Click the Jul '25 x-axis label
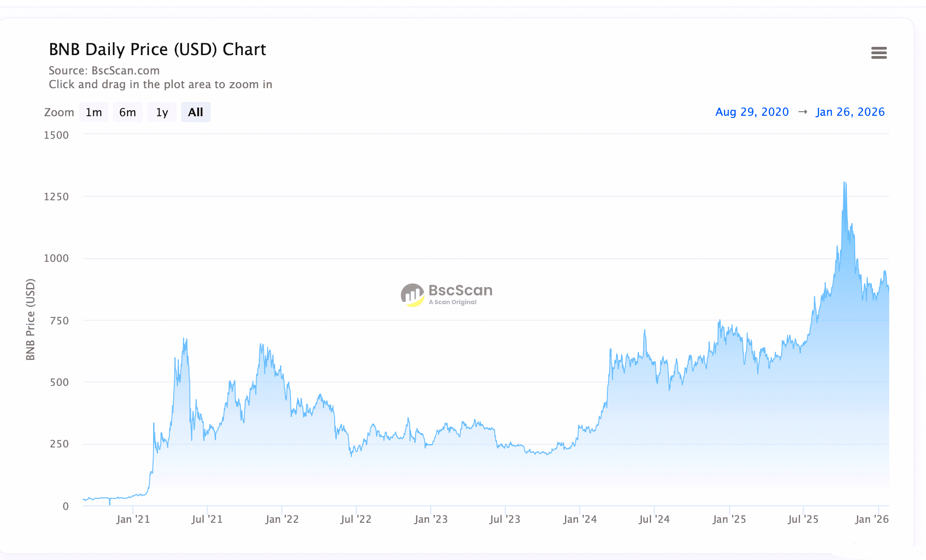This screenshot has width=926, height=560. click(x=803, y=520)
